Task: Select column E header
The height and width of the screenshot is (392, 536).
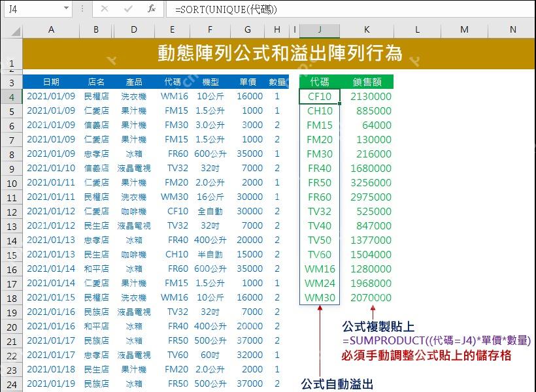Action: [x=173, y=30]
